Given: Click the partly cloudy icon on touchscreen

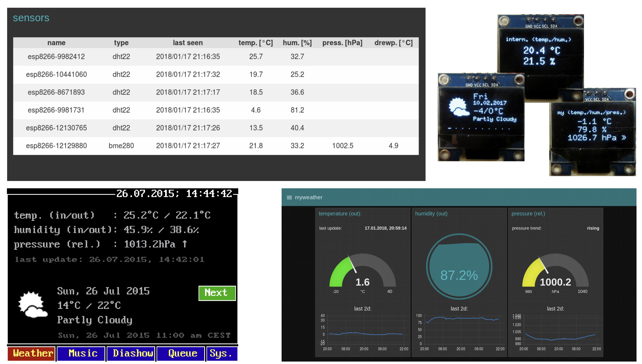Looking at the screenshot, I should click(33, 304).
